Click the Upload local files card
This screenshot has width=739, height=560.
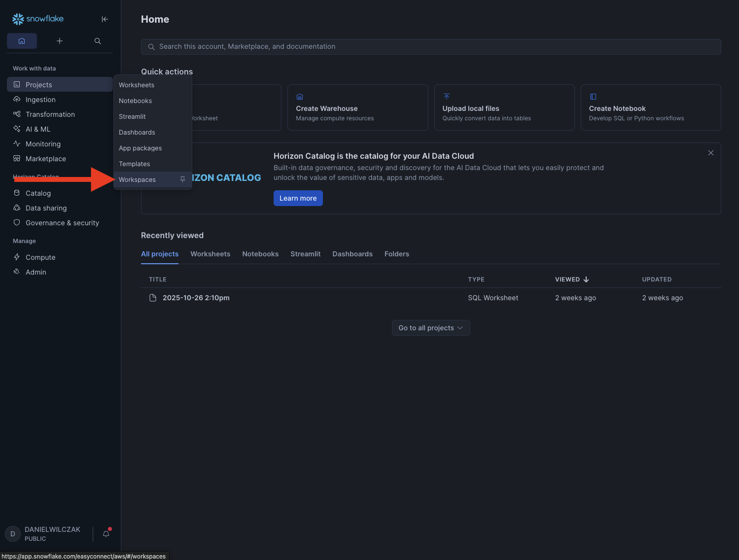(504, 107)
